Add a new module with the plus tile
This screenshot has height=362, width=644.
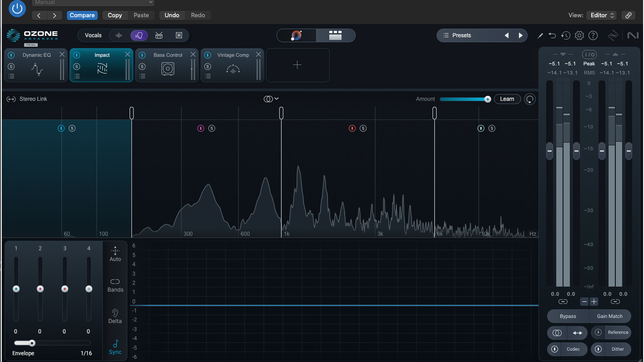[x=298, y=65]
